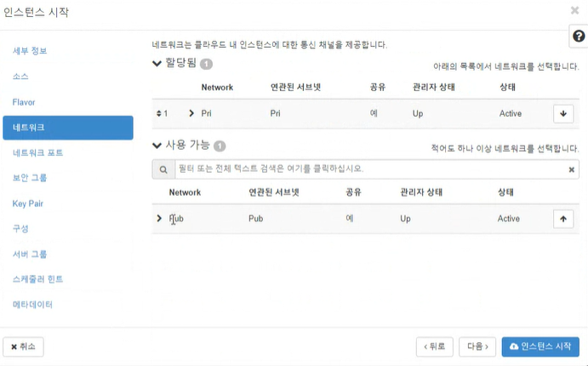This screenshot has height=366, width=588.
Task: Open the help question mark icon
Action: (x=579, y=37)
